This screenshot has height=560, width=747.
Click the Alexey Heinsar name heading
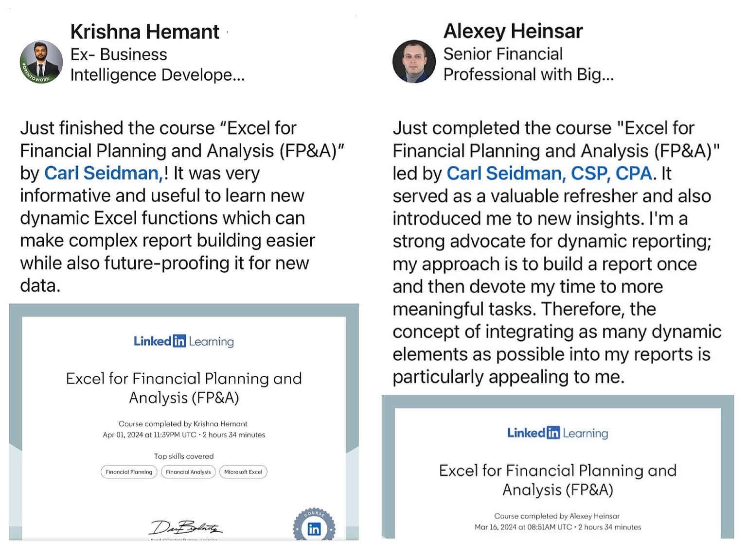[x=513, y=32]
